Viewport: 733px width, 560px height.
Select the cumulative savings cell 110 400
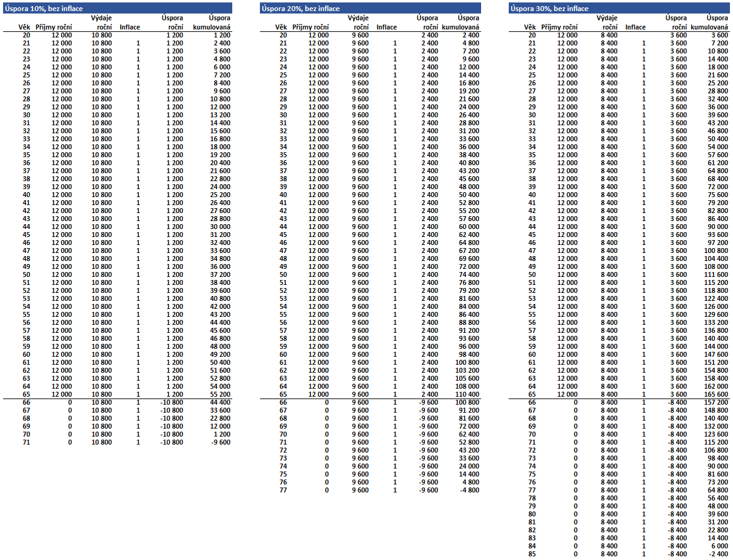(468, 394)
